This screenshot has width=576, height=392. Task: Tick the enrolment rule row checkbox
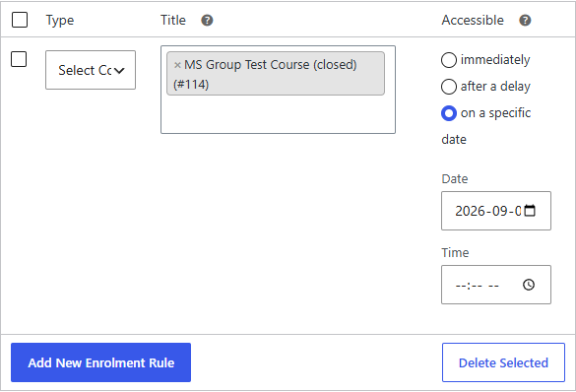point(19,59)
